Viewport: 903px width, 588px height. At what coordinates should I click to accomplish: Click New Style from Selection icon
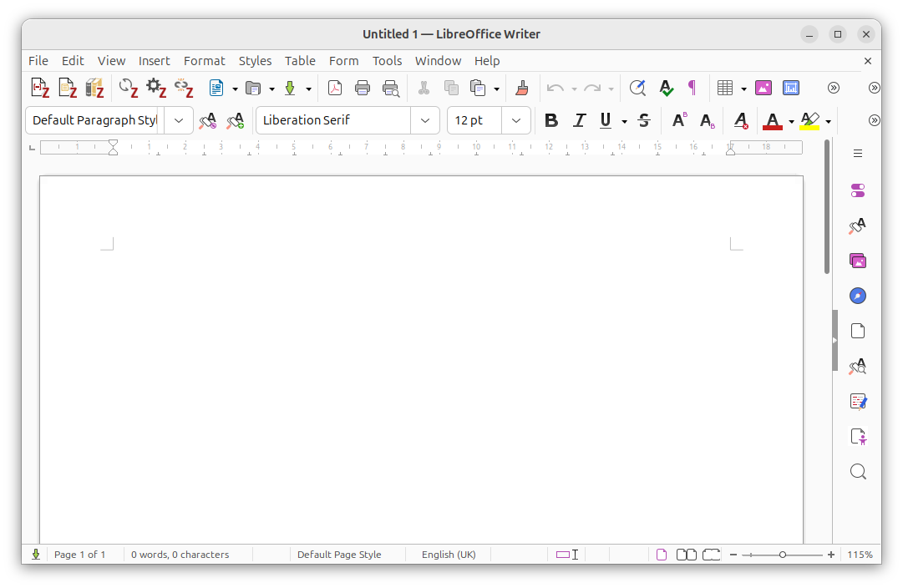click(x=235, y=120)
